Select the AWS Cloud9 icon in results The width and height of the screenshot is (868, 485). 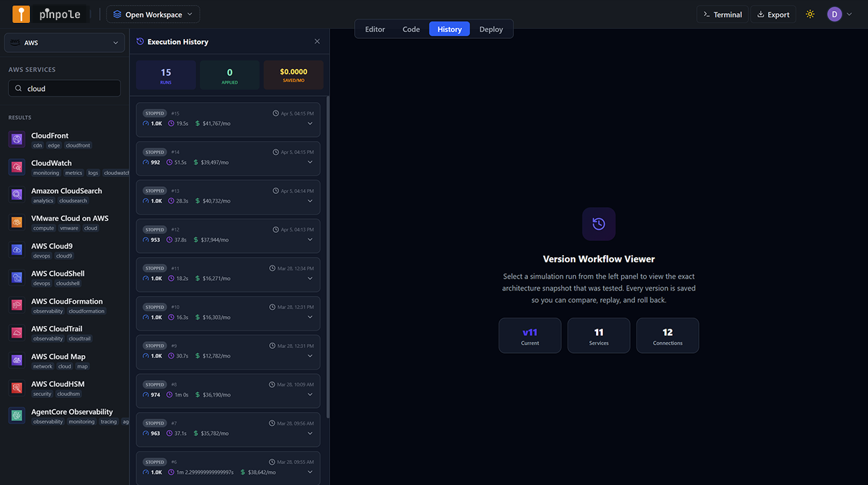[16, 249]
